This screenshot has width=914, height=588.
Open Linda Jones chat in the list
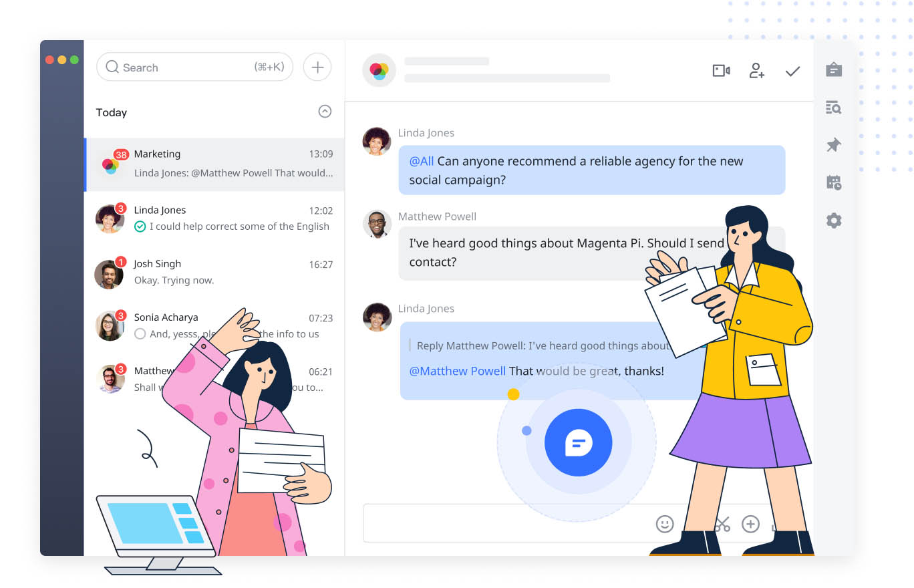[x=214, y=218]
